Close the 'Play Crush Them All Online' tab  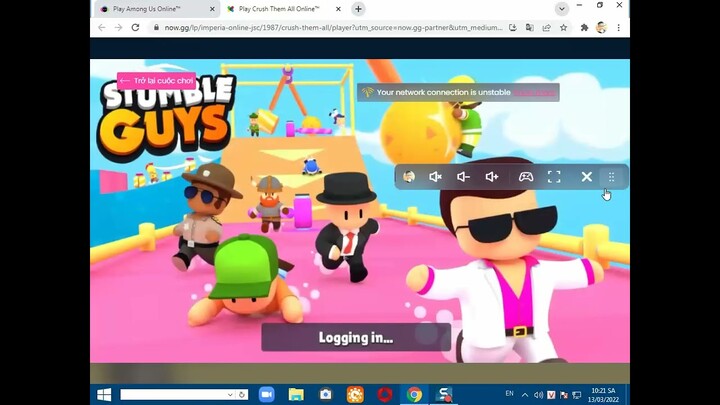[x=338, y=9]
